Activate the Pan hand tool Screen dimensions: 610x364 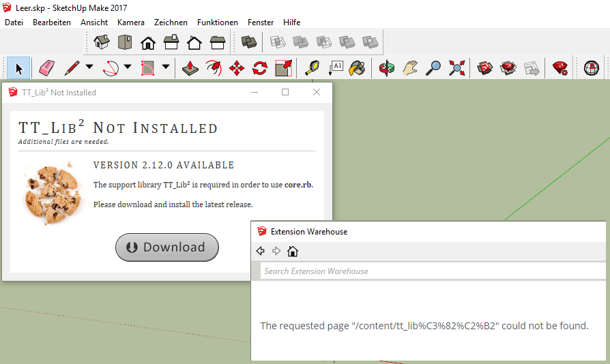[x=409, y=68]
